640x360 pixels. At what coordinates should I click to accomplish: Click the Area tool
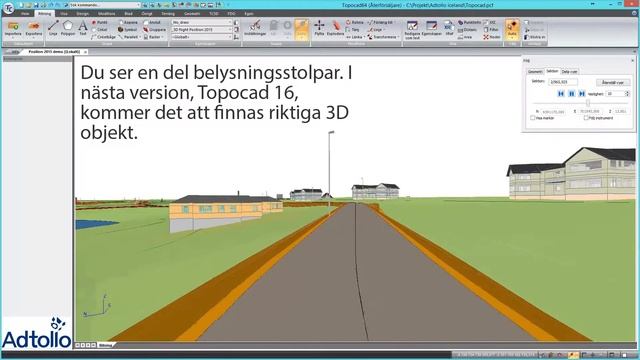(x=465, y=37)
